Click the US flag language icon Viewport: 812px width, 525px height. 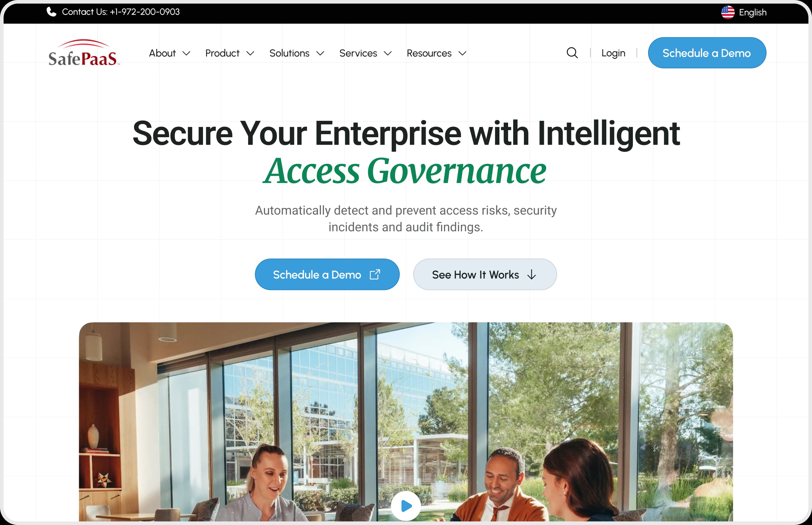tap(728, 12)
